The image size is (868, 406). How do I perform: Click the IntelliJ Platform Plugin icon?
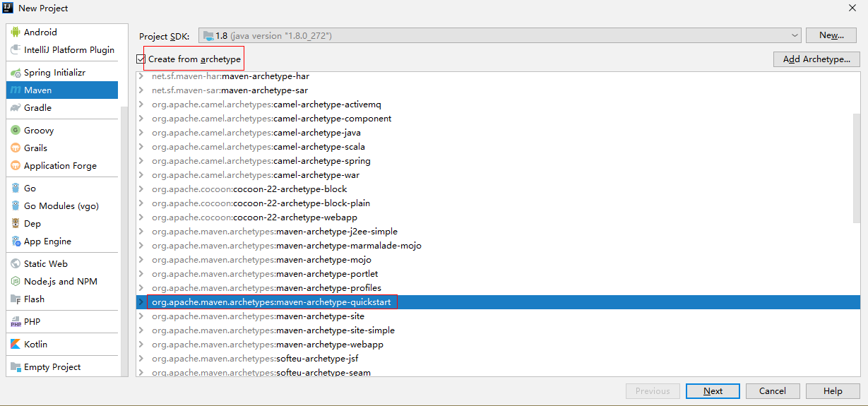tap(16, 50)
